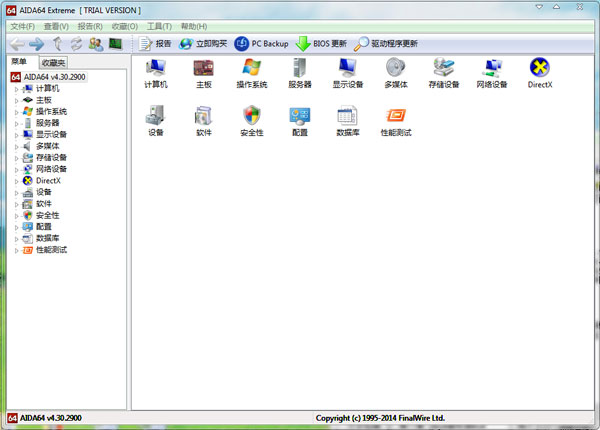Expand the DirectX tree node
The image size is (600, 430).
coord(16,181)
